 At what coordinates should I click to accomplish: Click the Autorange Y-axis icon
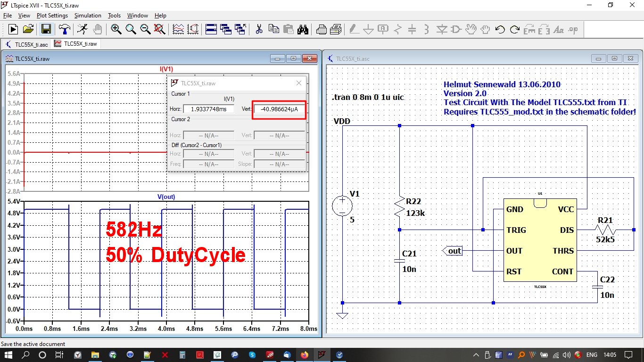(x=192, y=29)
